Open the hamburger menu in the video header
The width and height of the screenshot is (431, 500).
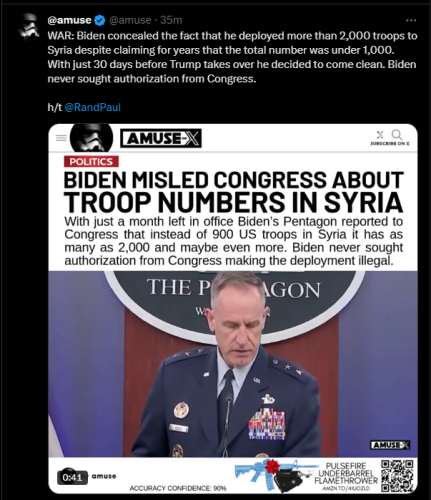click(x=61, y=138)
